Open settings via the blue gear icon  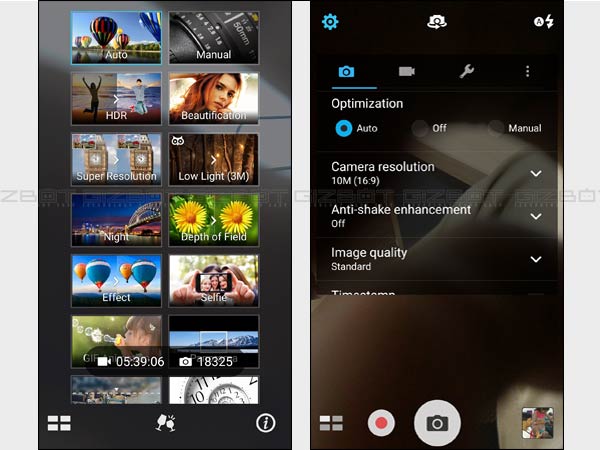330,22
